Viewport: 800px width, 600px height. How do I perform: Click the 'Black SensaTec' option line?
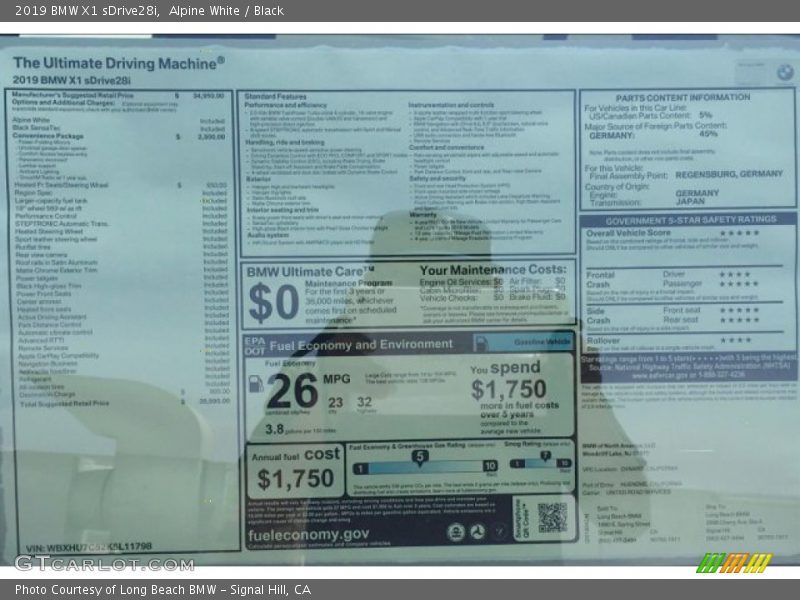[x=118, y=128]
